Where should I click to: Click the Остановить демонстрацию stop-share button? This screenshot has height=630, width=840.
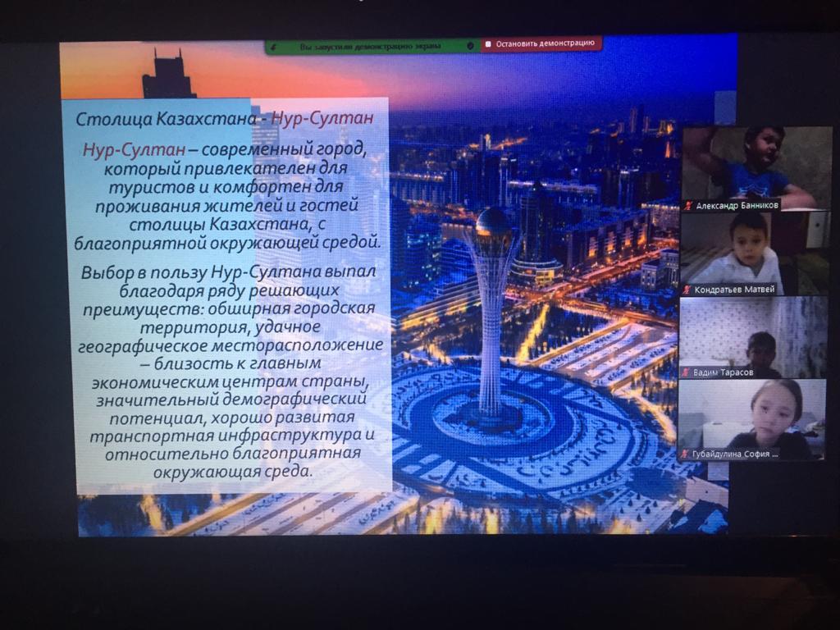[x=542, y=44]
